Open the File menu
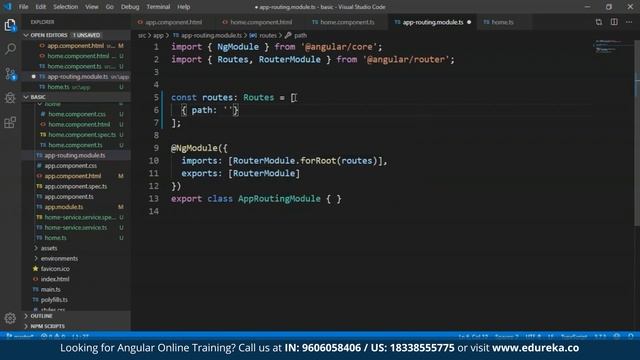Viewport: 640px width, 360px height. [24, 7]
